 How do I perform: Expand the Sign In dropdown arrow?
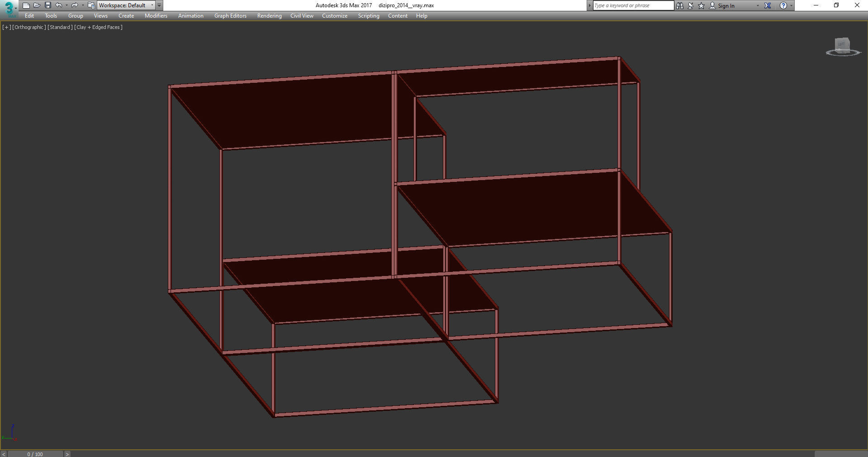[x=758, y=6]
